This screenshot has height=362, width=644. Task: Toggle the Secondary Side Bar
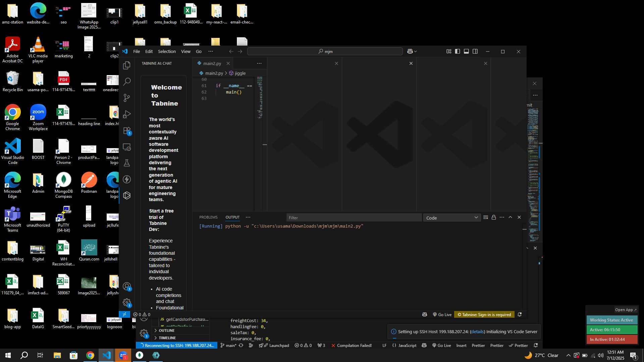point(475,51)
